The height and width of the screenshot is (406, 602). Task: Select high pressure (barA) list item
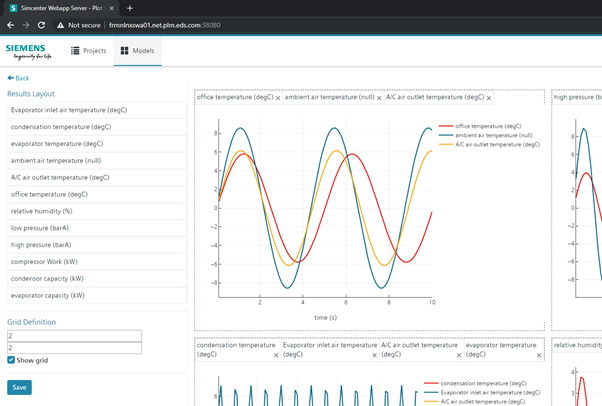coord(97,245)
